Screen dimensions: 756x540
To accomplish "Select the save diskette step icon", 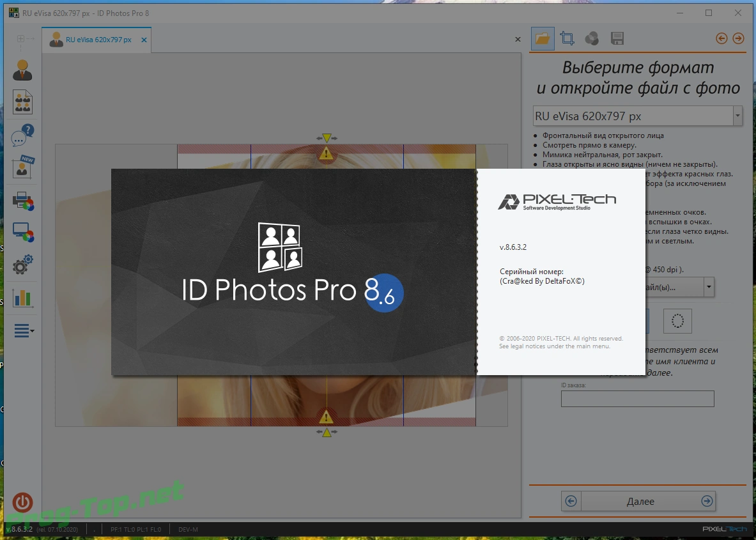I will pyautogui.click(x=617, y=38).
